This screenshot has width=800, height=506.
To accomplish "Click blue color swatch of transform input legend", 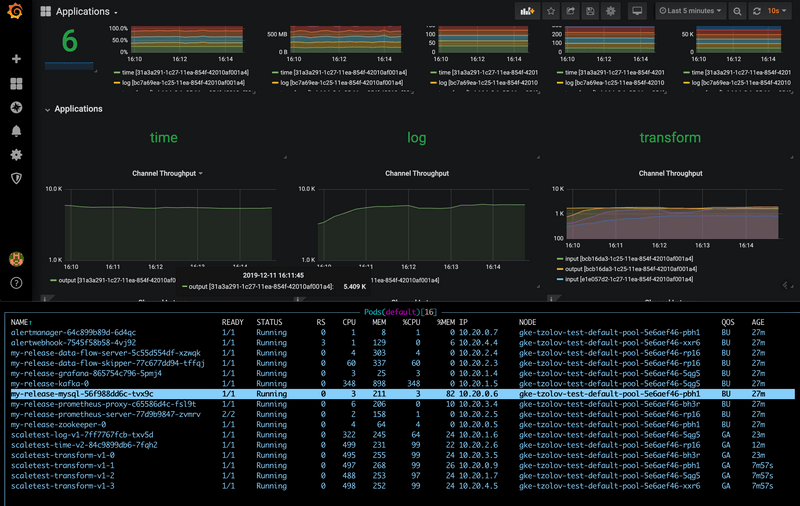I will click(560, 280).
